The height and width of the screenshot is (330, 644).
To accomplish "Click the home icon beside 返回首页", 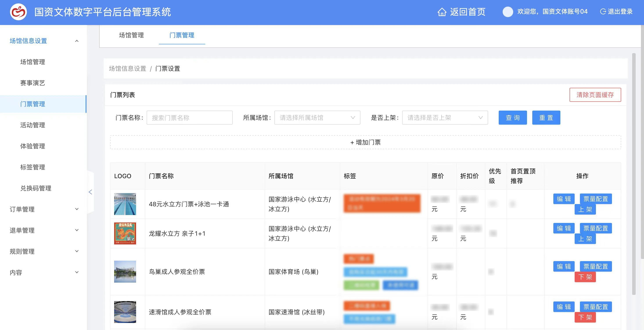I will [442, 12].
